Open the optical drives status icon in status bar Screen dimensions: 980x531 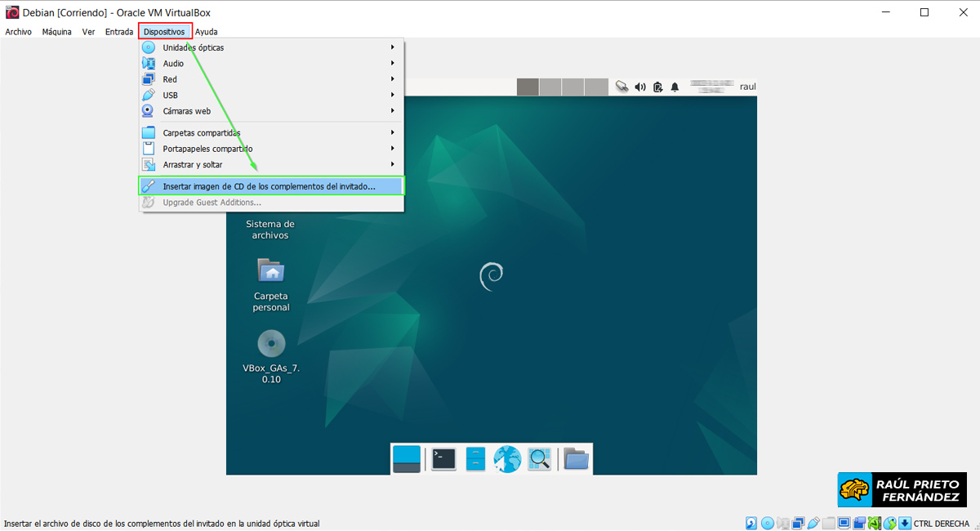point(766,523)
